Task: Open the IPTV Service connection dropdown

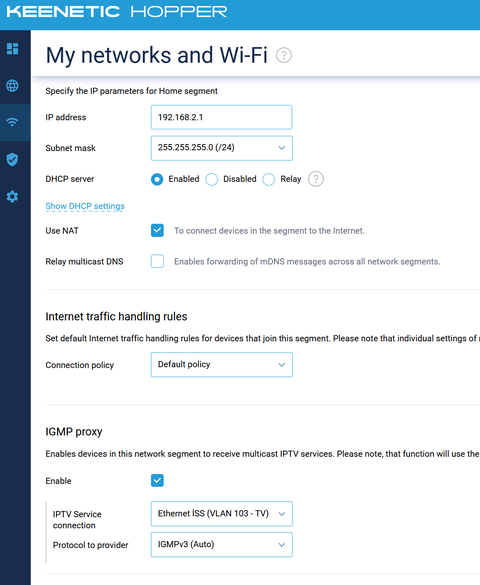Action: [222, 514]
